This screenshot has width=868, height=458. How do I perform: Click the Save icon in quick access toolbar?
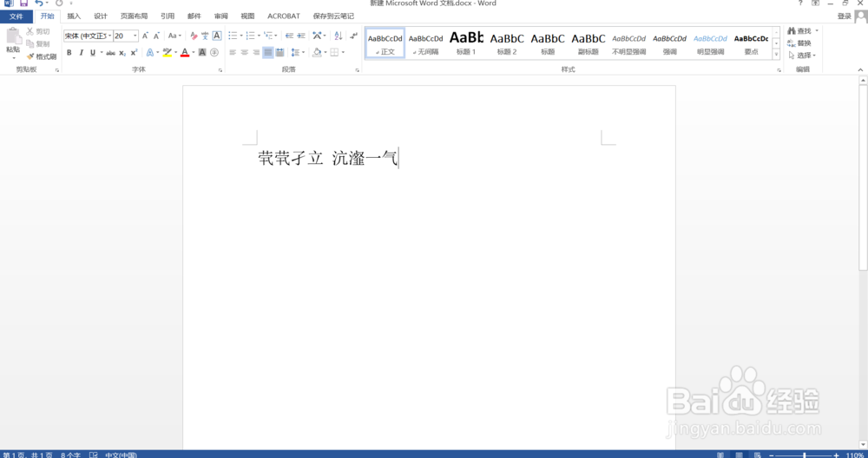click(x=23, y=3)
